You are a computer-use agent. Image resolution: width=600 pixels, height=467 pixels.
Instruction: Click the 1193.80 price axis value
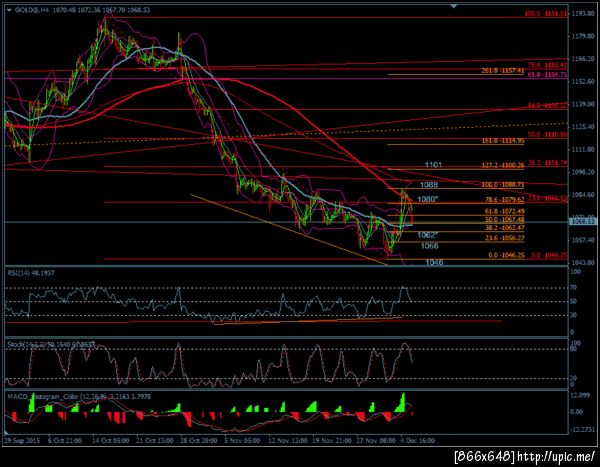pyautogui.click(x=583, y=13)
